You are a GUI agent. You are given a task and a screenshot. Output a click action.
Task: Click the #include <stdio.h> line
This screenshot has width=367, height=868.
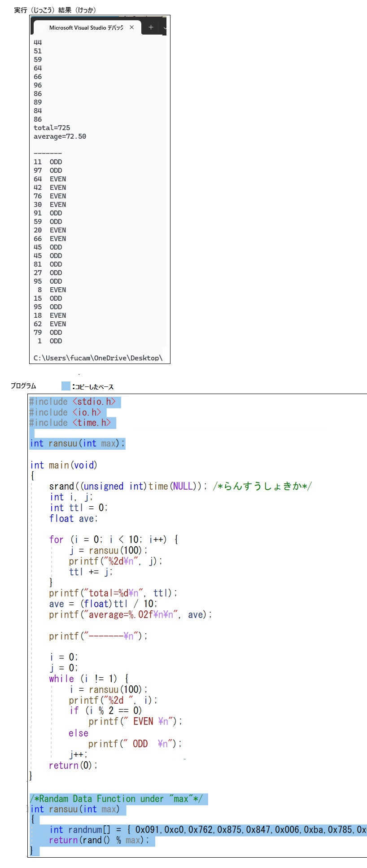73,402
